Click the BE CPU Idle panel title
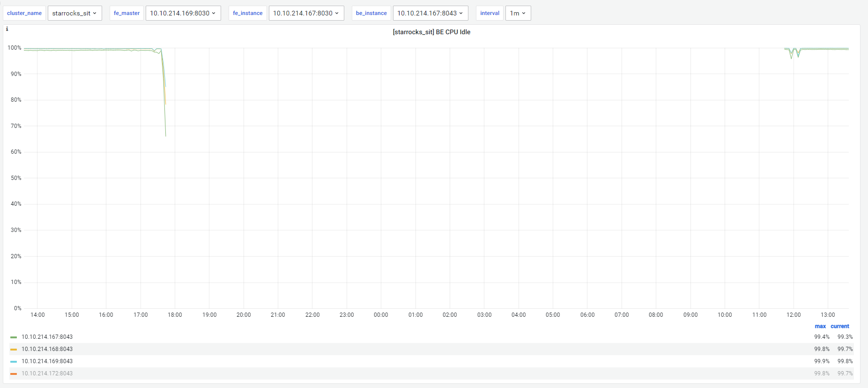The image size is (868, 388). [431, 32]
